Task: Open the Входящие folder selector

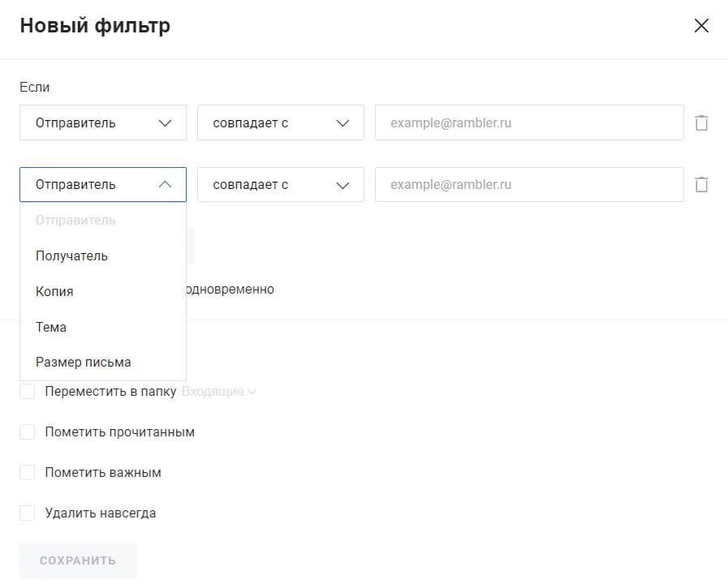Action: coord(219,392)
